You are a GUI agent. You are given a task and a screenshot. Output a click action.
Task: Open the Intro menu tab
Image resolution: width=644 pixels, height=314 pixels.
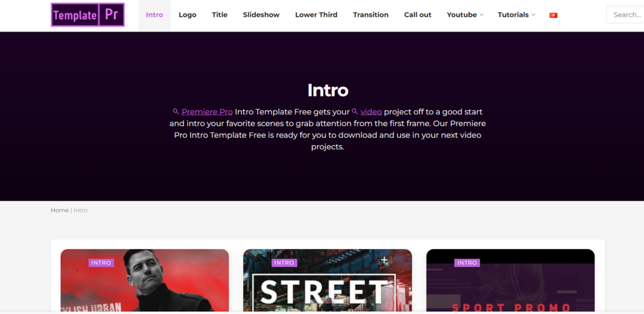pos(154,15)
